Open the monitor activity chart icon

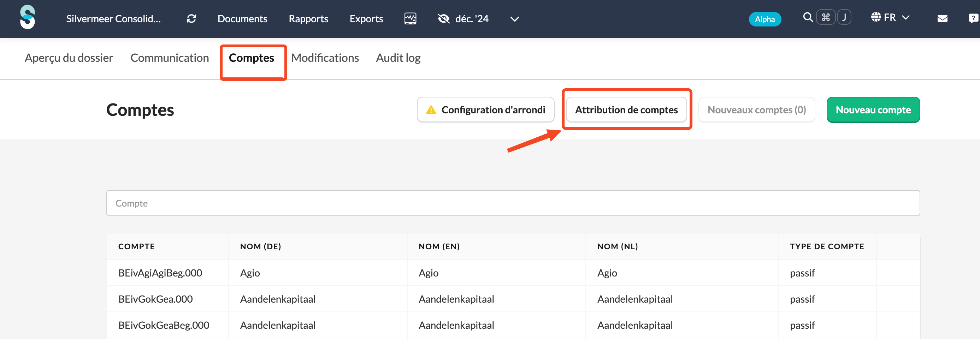[x=410, y=18]
